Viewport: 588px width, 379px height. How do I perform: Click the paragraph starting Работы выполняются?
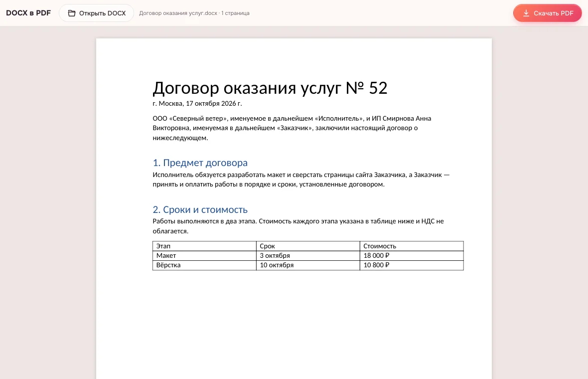(298, 226)
